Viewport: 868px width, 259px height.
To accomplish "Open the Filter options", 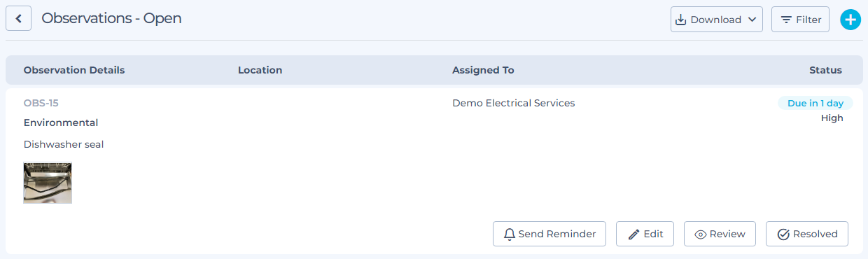I will 800,20.
